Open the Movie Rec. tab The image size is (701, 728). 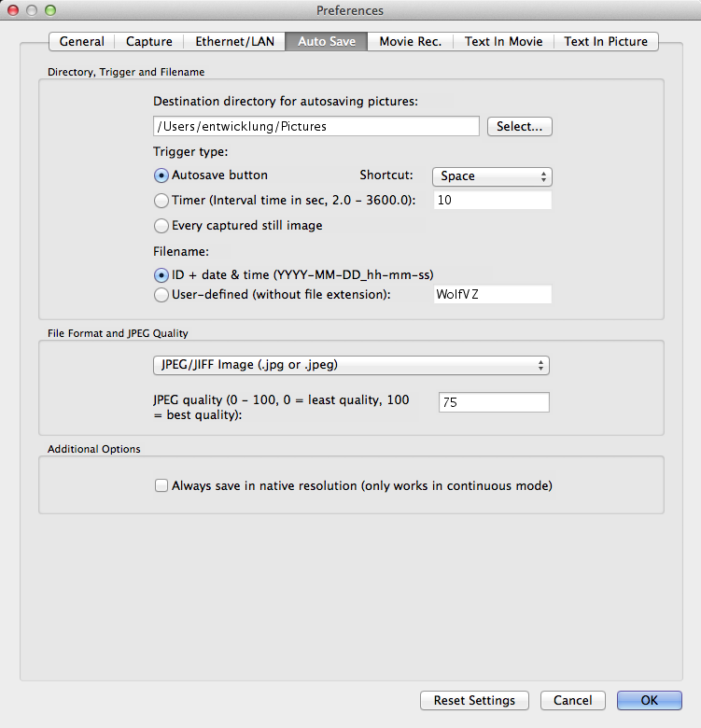(x=410, y=42)
